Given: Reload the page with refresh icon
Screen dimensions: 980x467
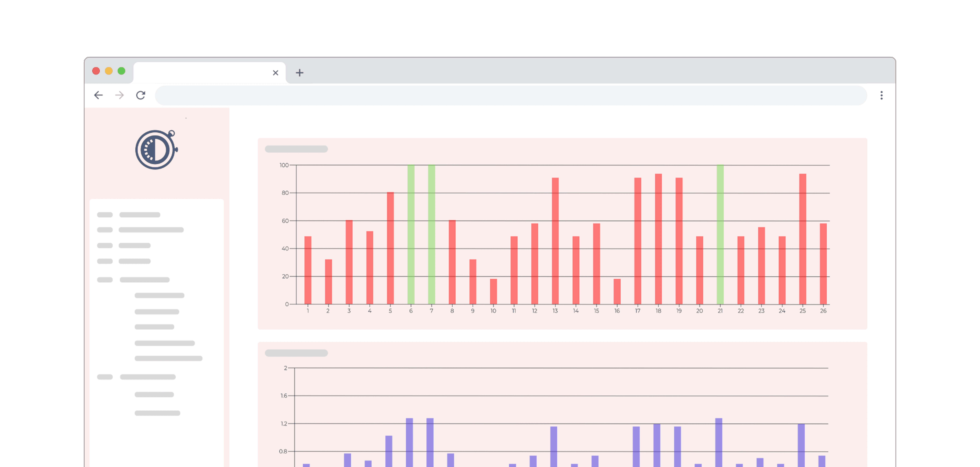Looking at the screenshot, I should point(141,95).
